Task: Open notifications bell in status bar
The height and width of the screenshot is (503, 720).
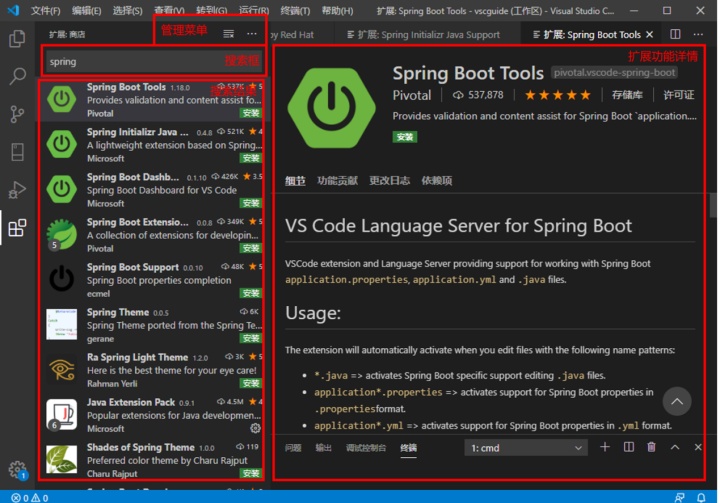Action: click(x=701, y=498)
